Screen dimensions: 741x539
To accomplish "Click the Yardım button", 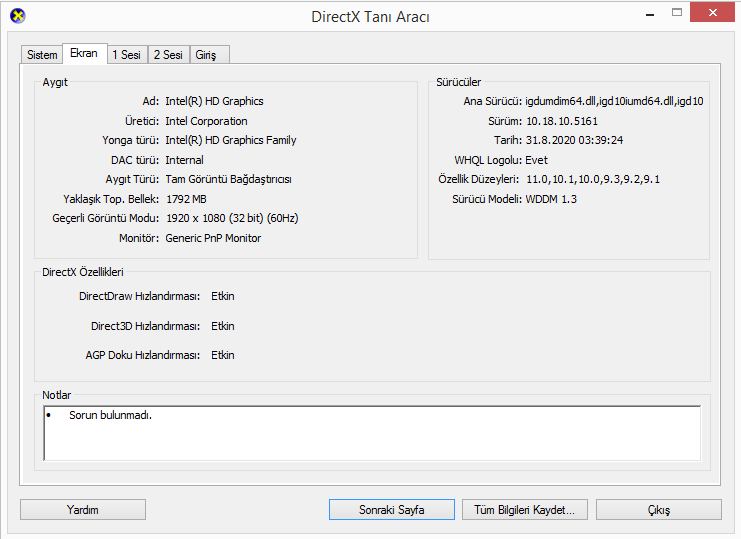I will [83, 510].
